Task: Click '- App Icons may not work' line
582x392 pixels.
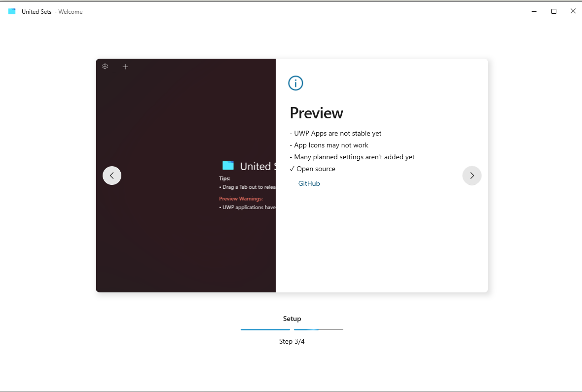Action: (329, 145)
